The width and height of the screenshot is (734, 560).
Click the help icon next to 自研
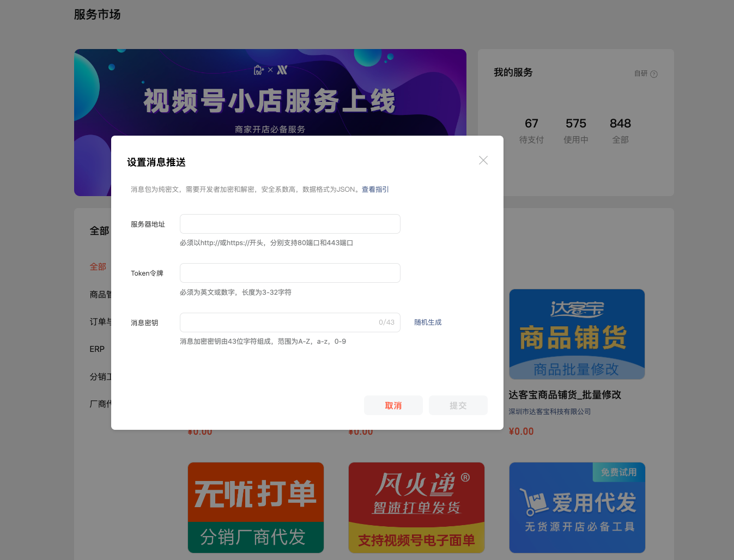tap(654, 74)
